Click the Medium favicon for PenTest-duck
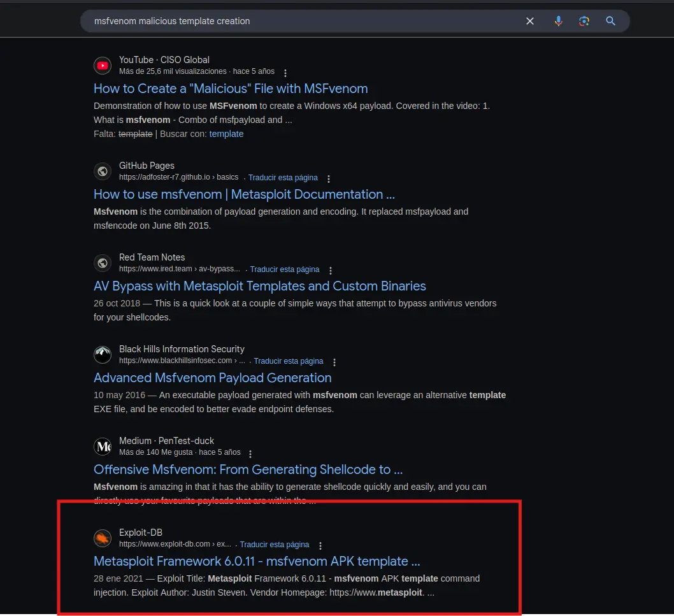The image size is (674, 616). click(103, 446)
